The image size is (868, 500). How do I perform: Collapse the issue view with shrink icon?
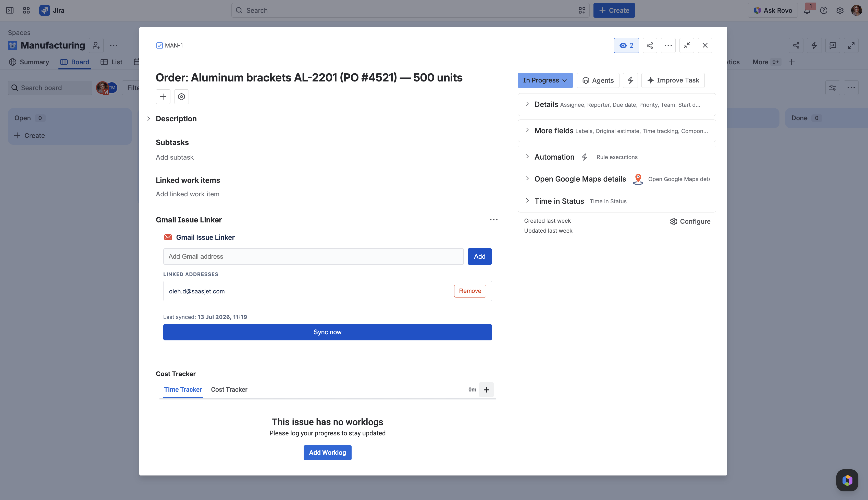(x=687, y=45)
